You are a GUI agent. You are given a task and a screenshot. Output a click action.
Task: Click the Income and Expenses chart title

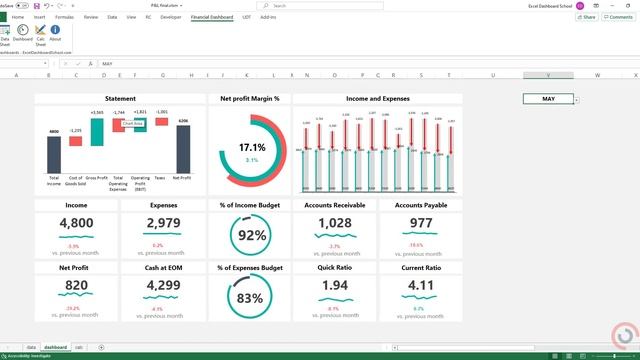(378, 99)
